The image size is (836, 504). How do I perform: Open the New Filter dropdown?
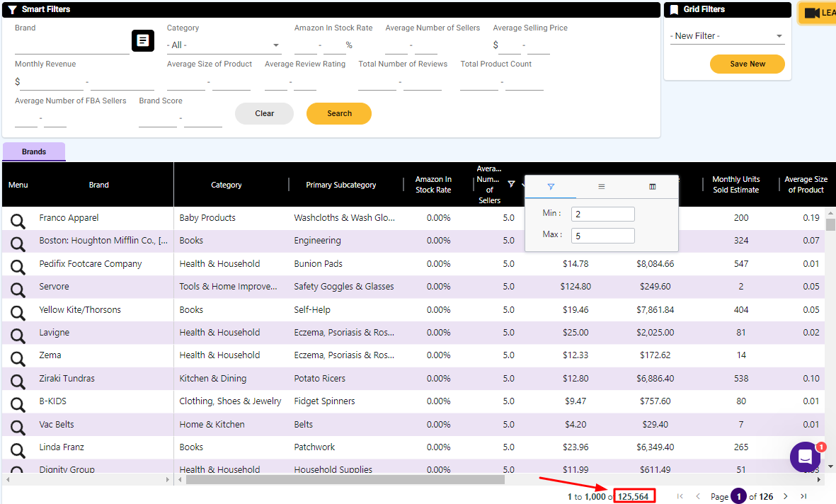pos(727,36)
